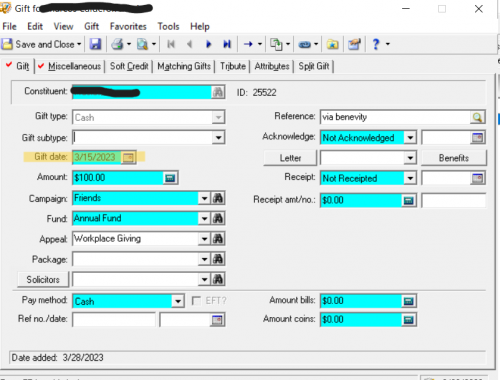500x380 pixels.
Task: Click the Solicitors button
Action: pyautogui.click(x=43, y=279)
